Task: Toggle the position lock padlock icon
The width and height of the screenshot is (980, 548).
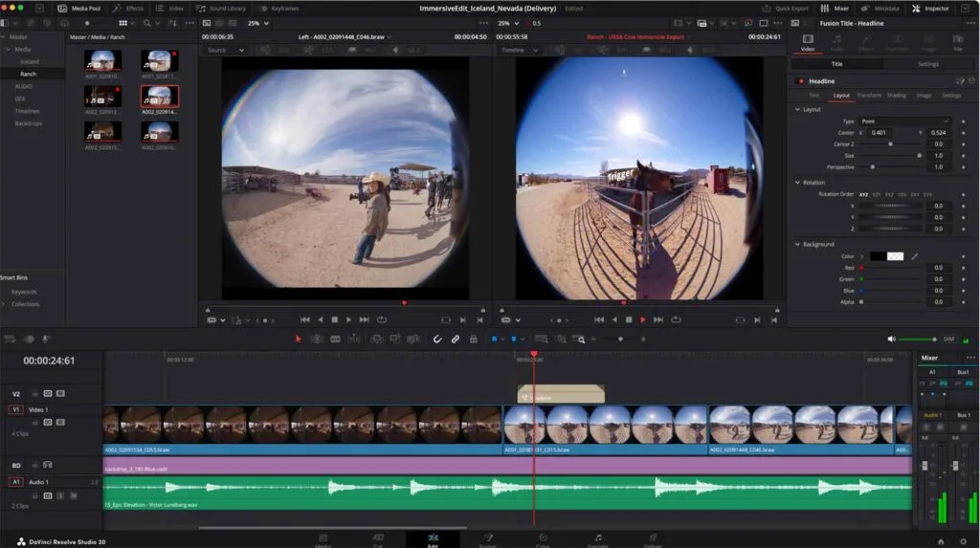Action: (473, 340)
